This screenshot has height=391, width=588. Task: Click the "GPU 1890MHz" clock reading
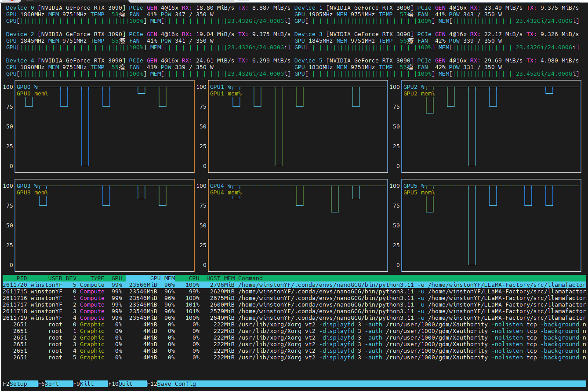point(25,67)
